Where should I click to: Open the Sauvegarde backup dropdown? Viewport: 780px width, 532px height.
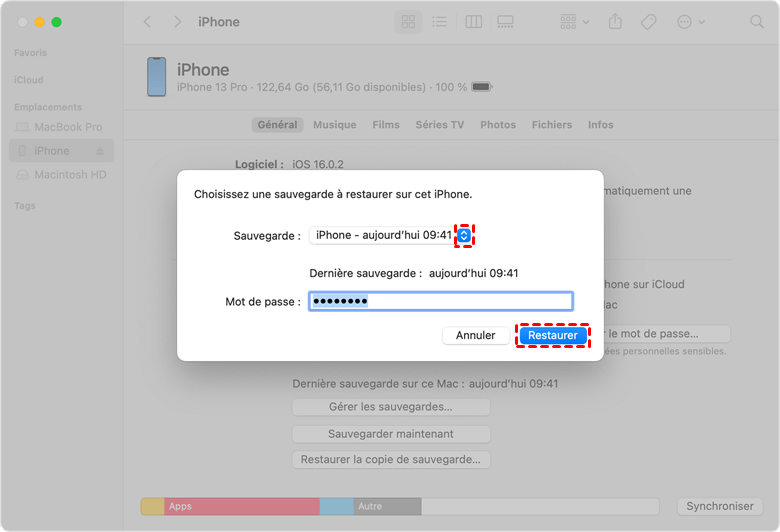(x=464, y=236)
